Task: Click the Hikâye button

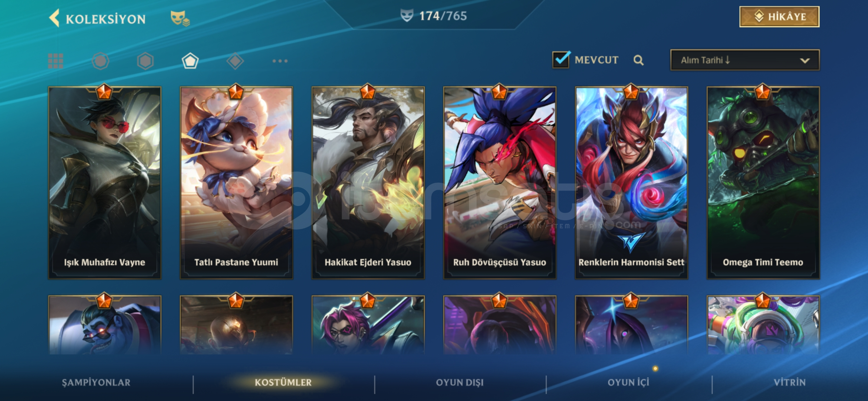Action: (779, 17)
